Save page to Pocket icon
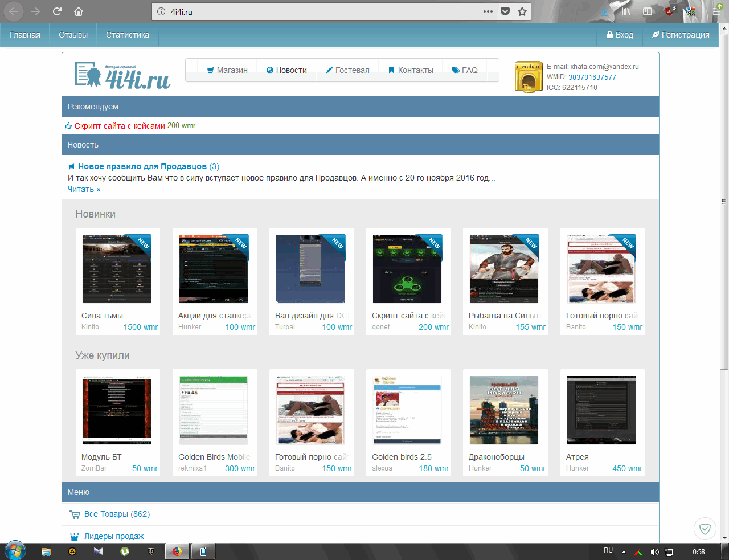Viewport: 729px width, 560px height. tap(505, 11)
